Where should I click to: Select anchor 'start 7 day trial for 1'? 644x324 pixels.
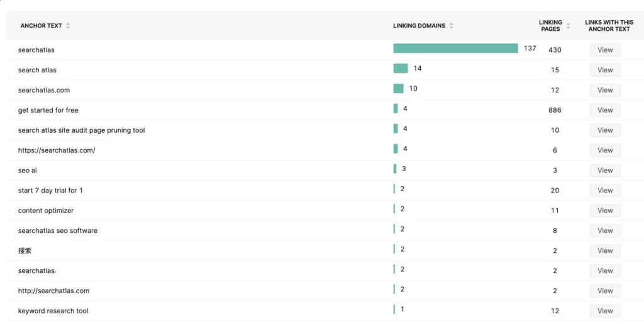click(x=50, y=191)
